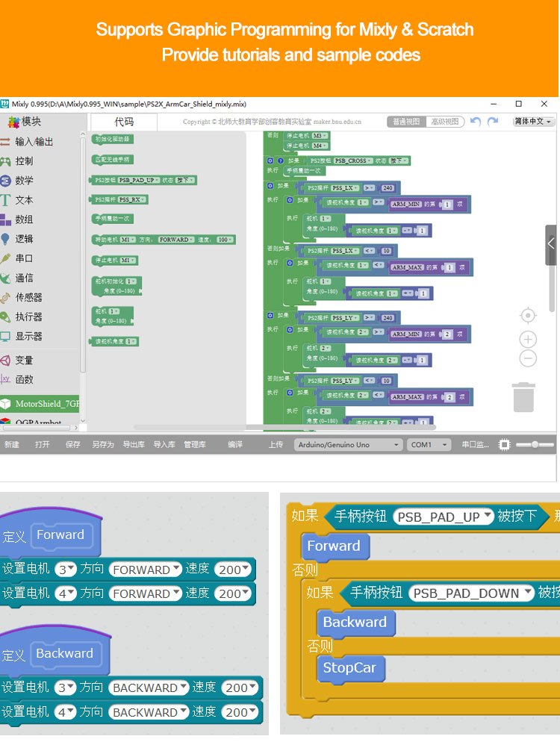The width and height of the screenshot is (560, 745).
Task: Open the 简体中文 language dropdown
Action: pos(533,122)
